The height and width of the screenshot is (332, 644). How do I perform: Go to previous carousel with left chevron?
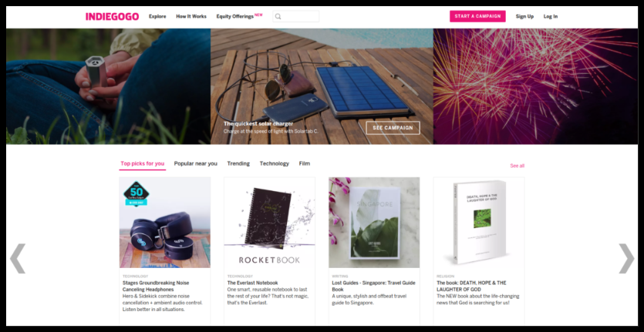18,259
